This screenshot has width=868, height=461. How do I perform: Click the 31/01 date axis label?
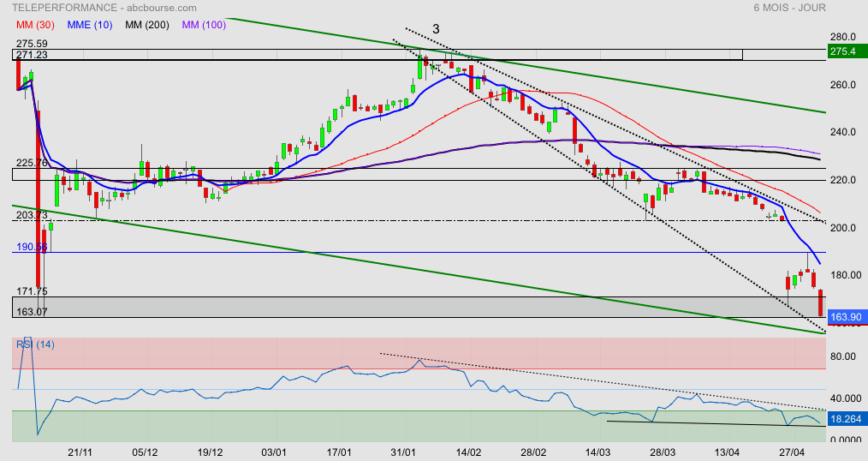click(403, 452)
